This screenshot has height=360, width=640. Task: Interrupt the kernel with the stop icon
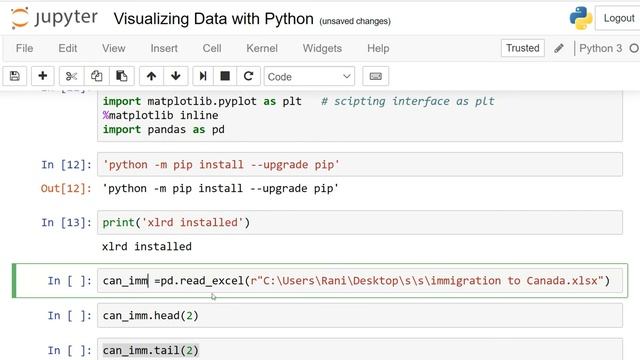tap(225, 76)
